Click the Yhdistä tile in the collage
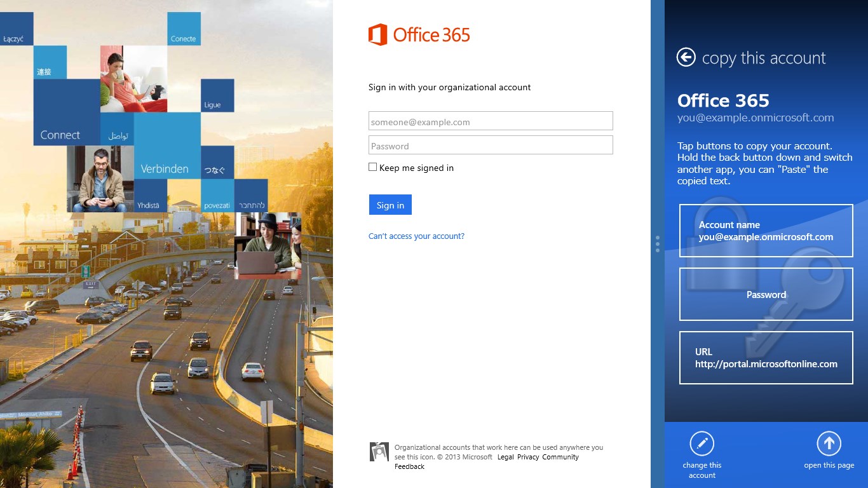 pyautogui.click(x=151, y=196)
